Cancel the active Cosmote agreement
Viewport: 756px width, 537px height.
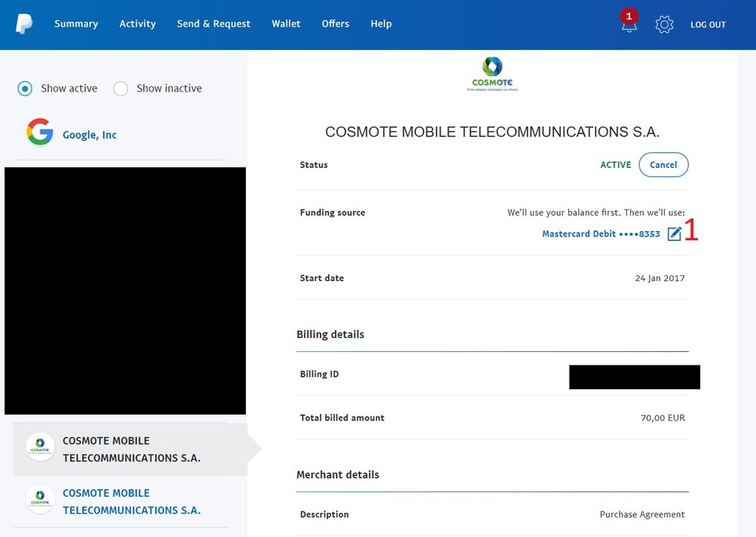[664, 165]
